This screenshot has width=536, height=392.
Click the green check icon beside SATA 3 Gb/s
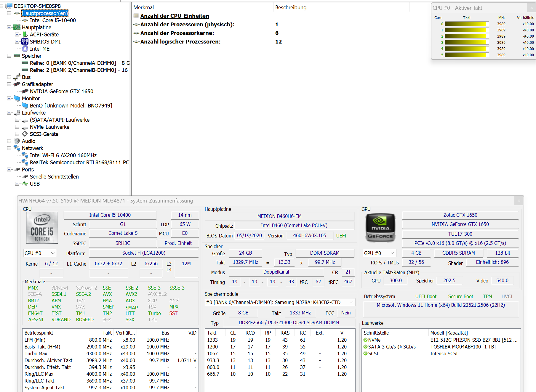click(x=366, y=347)
